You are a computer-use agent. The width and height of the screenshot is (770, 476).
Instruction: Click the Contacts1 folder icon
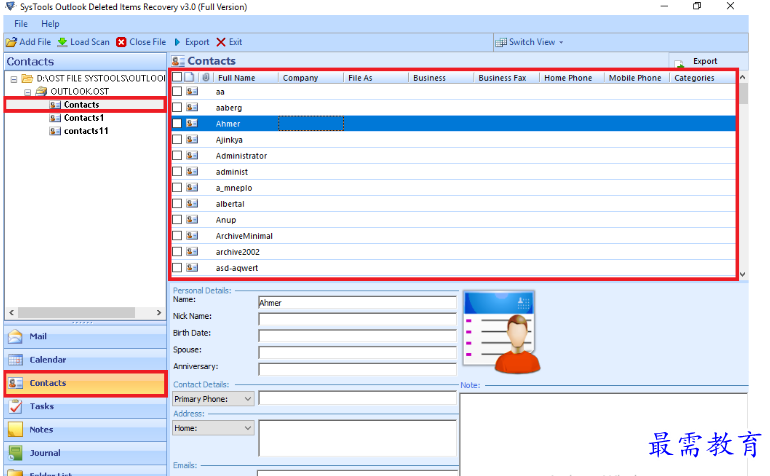click(x=55, y=118)
